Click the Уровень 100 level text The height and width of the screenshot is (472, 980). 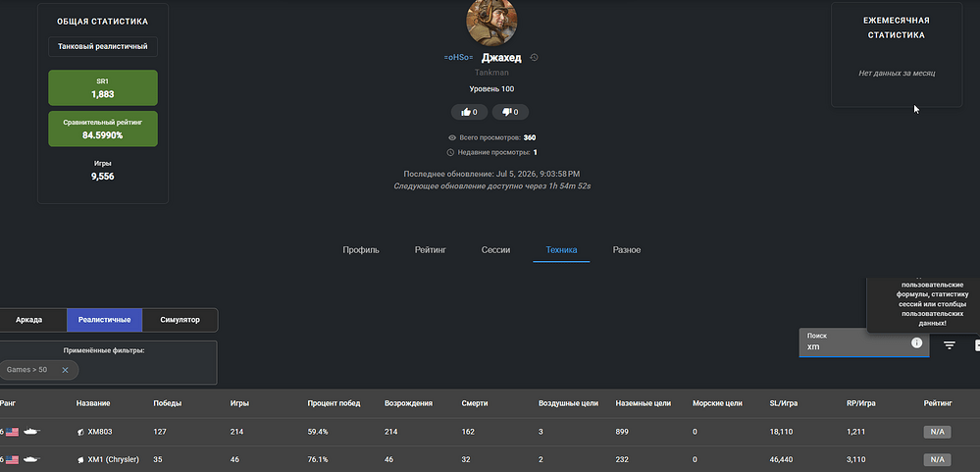tap(491, 89)
